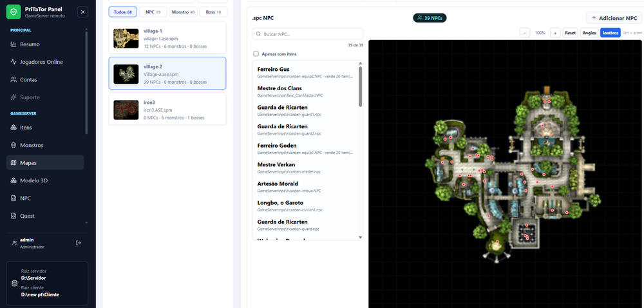Close the sidebar with the X button
This screenshot has width=644, height=308.
(x=82, y=12)
